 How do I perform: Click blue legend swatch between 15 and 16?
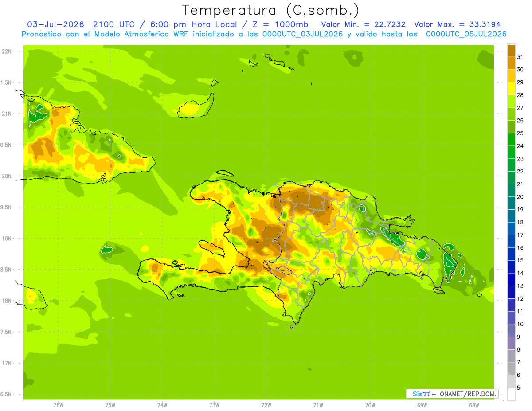pyautogui.click(x=511, y=254)
